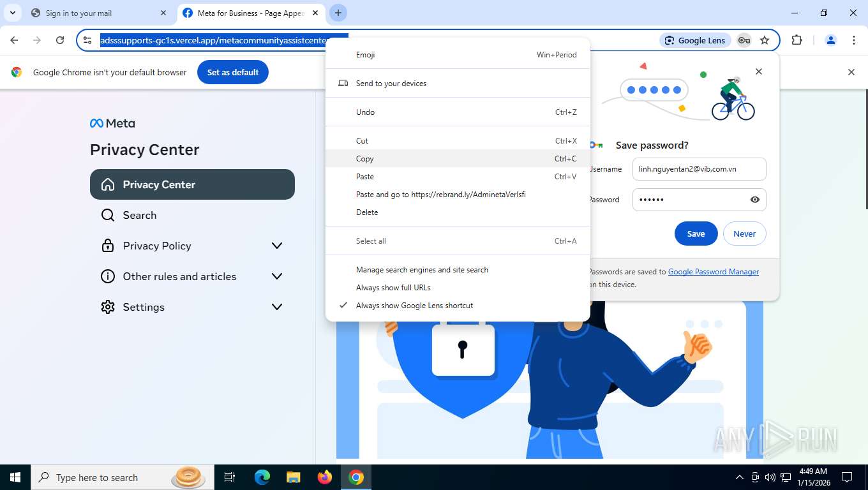Open the site information icon in address bar

87,40
